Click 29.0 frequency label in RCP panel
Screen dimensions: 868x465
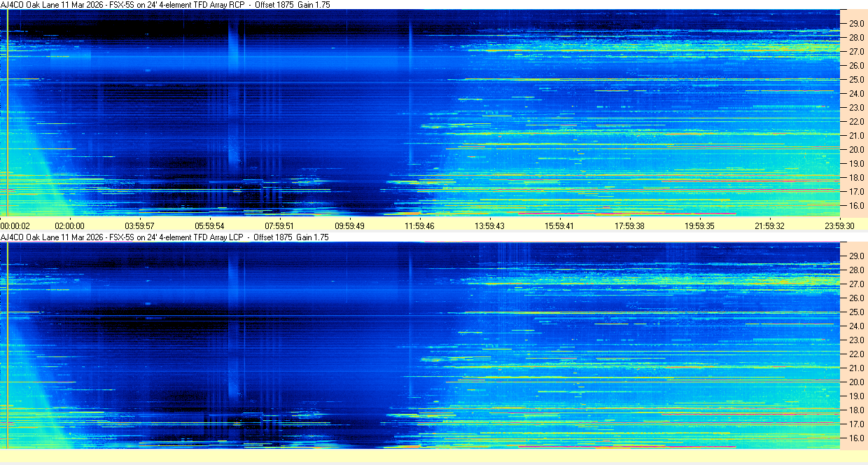857,24
